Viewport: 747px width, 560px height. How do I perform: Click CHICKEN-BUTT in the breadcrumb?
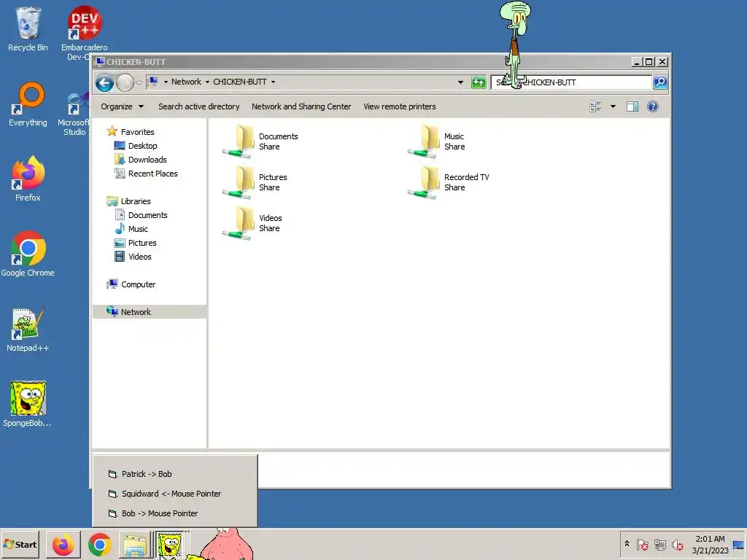[x=239, y=82]
